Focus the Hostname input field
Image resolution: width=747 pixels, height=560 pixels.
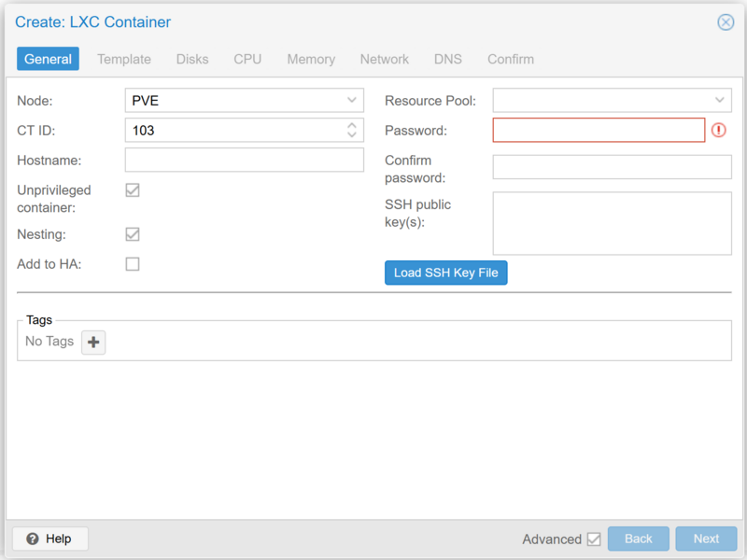pyautogui.click(x=245, y=160)
